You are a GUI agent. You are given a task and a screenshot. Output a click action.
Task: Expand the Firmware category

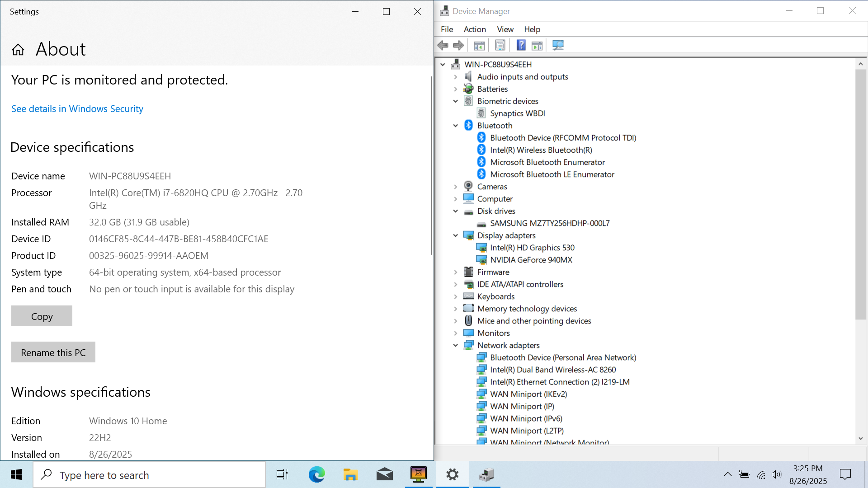456,272
